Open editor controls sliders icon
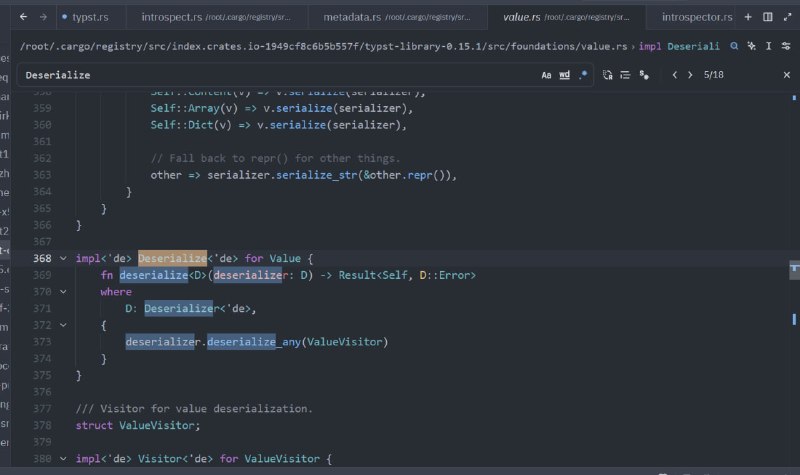This screenshot has height=475, width=800. coord(786,46)
